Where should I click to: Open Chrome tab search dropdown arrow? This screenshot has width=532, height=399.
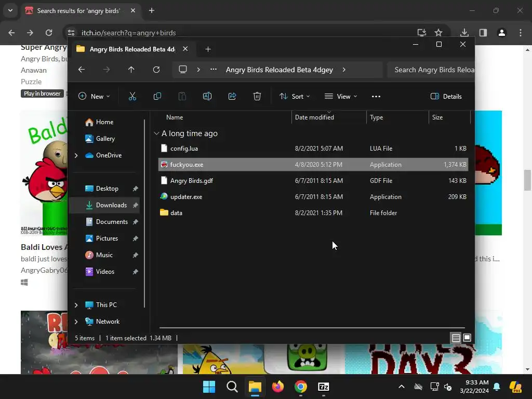[x=10, y=10]
